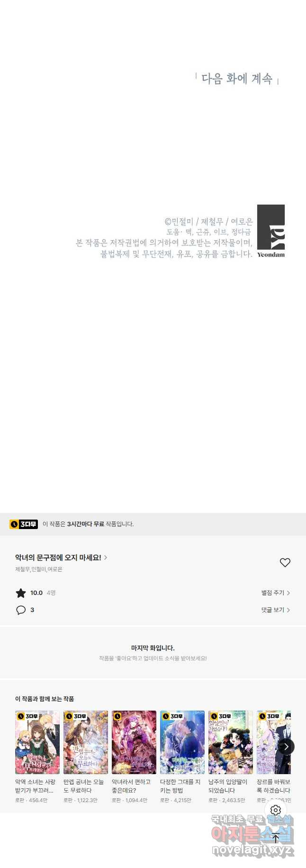Open cover of 악녀라서 편하고 좋은데요?

(134, 742)
